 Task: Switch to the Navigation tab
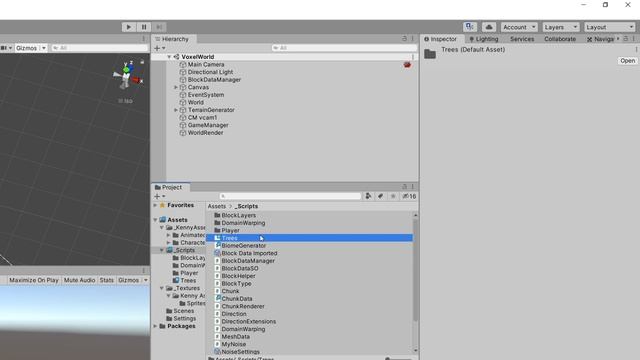pos(601,39)
